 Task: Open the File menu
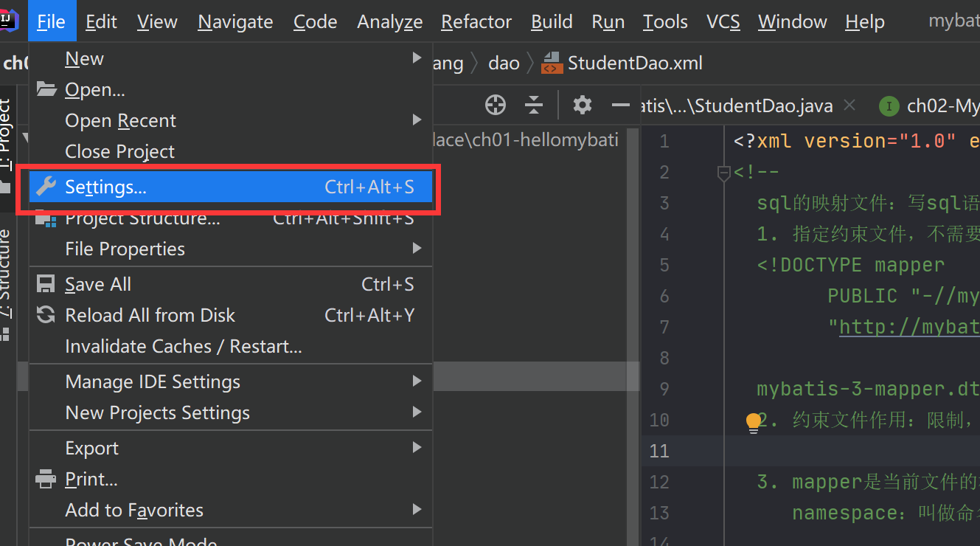[52, 22]
